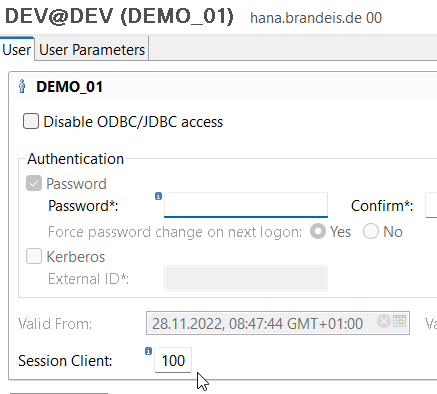Select No for force password change
This screenshot has height=394, width=437.
click(371, 231)
